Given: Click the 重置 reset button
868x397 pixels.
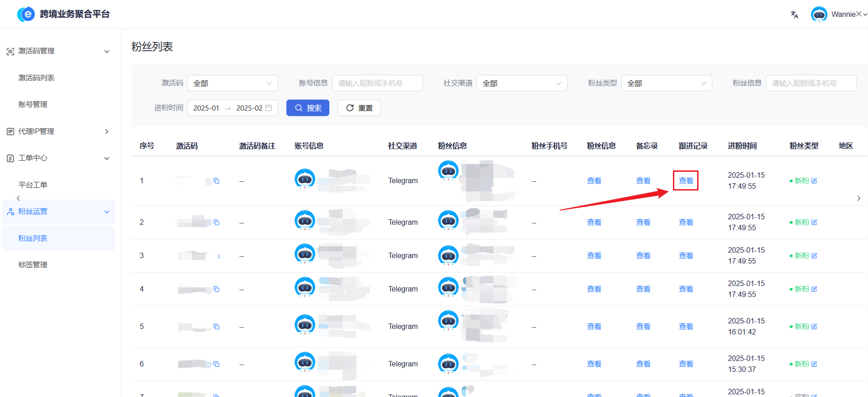Looking at the screenshot, I should coord(359,108).
